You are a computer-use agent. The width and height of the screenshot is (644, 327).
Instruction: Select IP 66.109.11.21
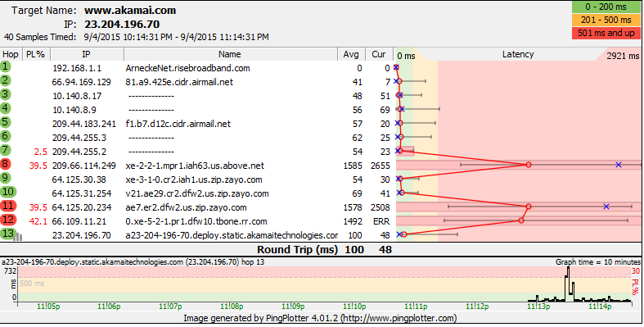[79, 222]
